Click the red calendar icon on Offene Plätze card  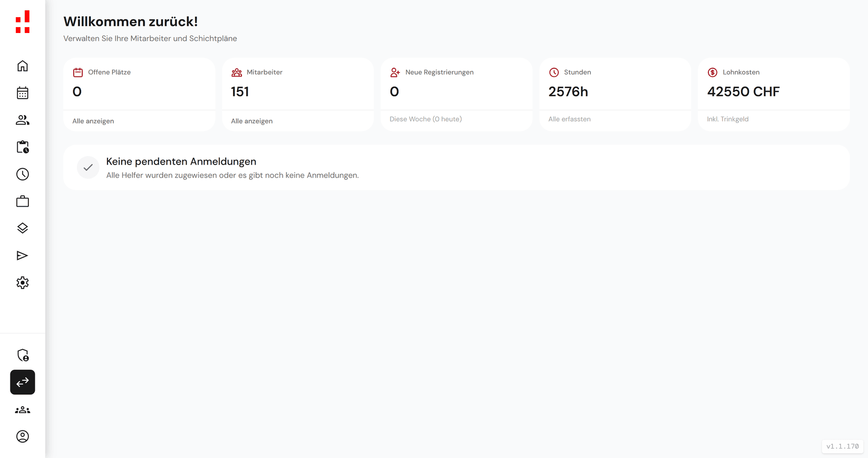point(78,72)
